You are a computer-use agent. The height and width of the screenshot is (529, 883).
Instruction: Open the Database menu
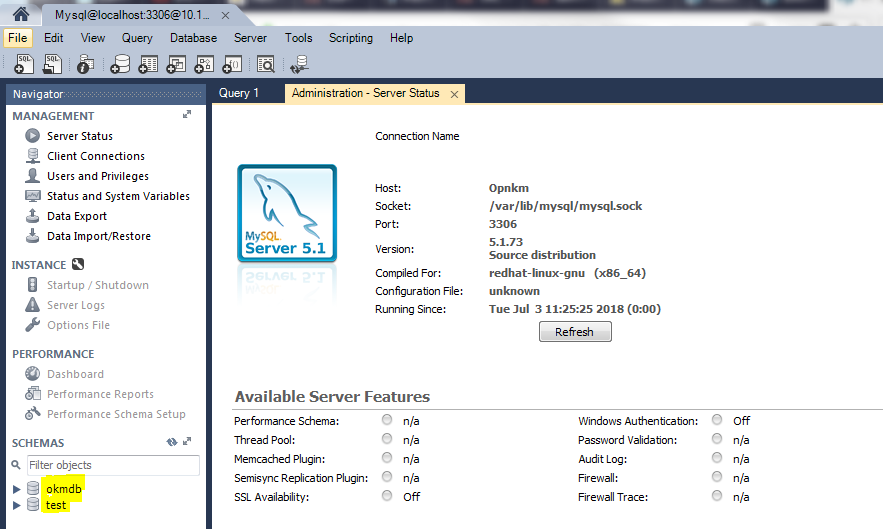pos(193,38)
